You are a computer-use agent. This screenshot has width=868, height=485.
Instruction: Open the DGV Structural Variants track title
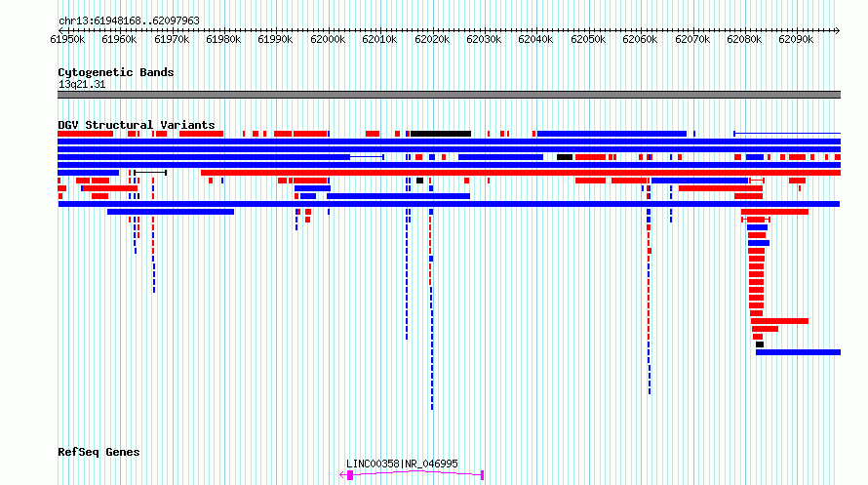tap(137, 125)
